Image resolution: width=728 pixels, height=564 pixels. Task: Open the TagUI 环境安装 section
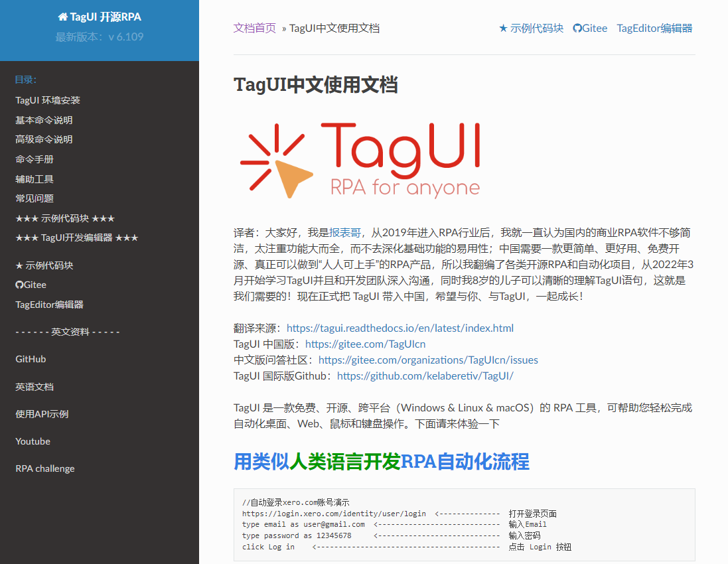48,100
